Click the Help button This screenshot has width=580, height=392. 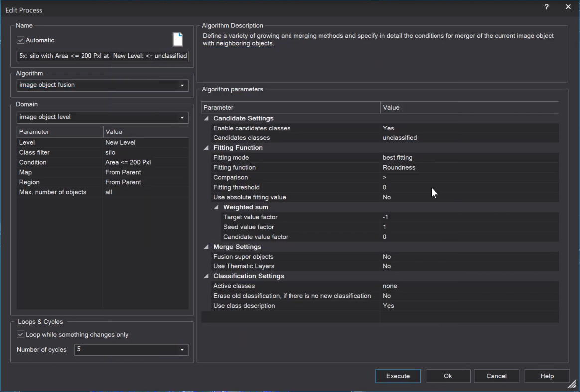[547, 376]
